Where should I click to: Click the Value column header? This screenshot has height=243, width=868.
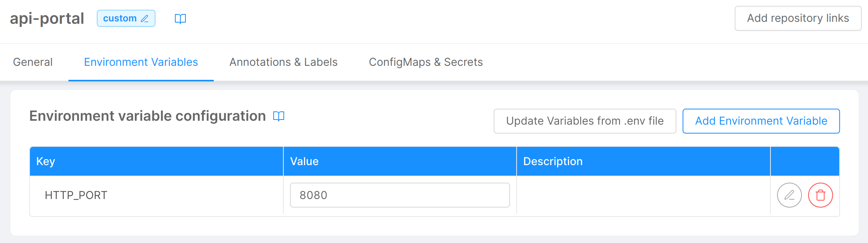point(304,161)
